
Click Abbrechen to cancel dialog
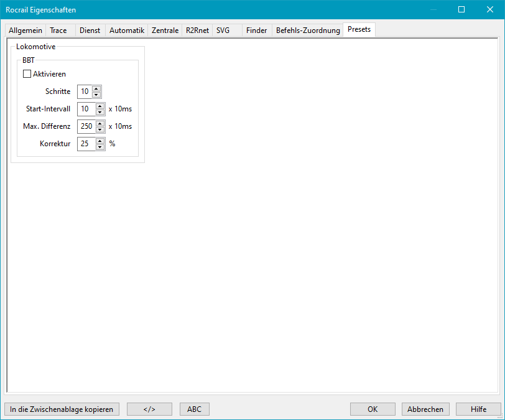coord(425,409)
